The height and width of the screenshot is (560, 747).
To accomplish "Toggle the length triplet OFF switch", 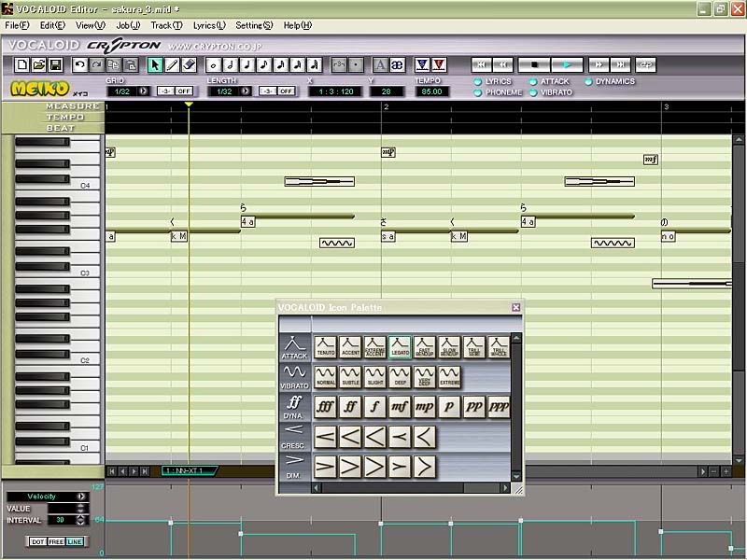I will pos(286,91).
